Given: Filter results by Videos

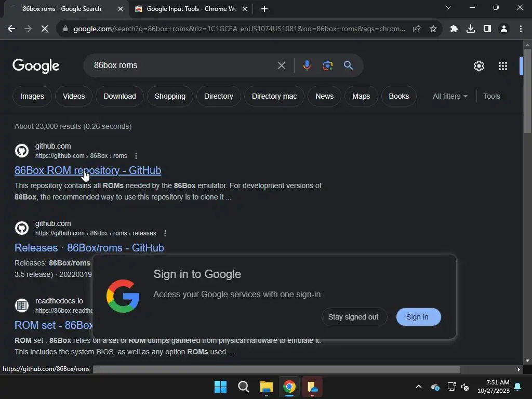Looking at the screenshot, I should pyautogui.click(x=74, y=96).
